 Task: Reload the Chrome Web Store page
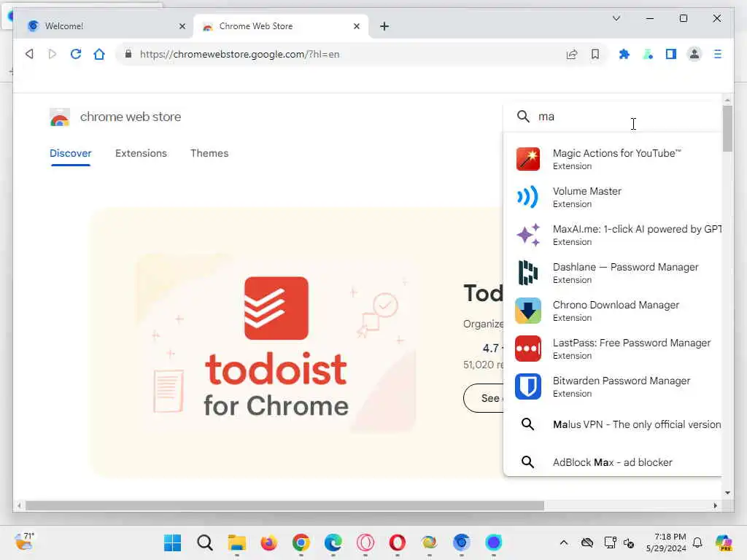tap(76, 54)
